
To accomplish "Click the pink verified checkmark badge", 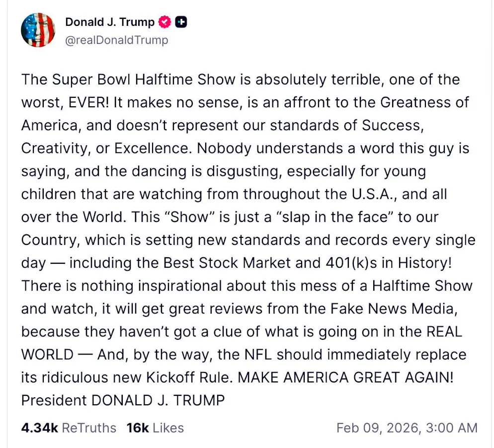I will 165,22.
